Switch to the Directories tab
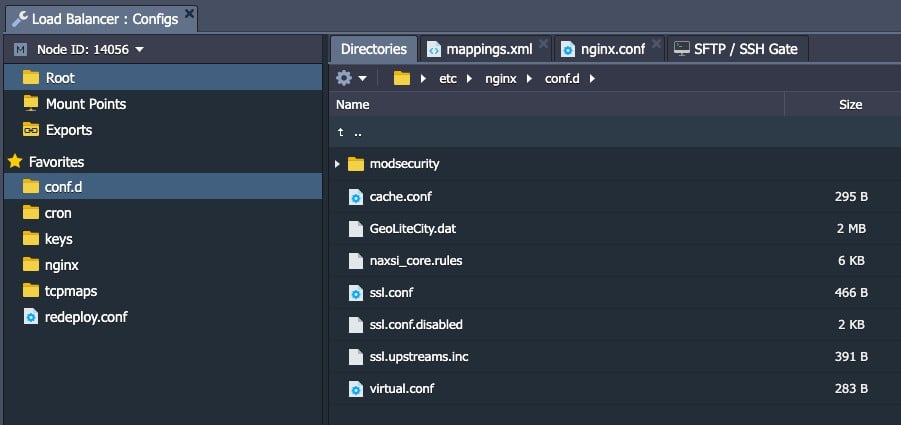The width and height of the screenshot is (901, 425). [374, 49]
